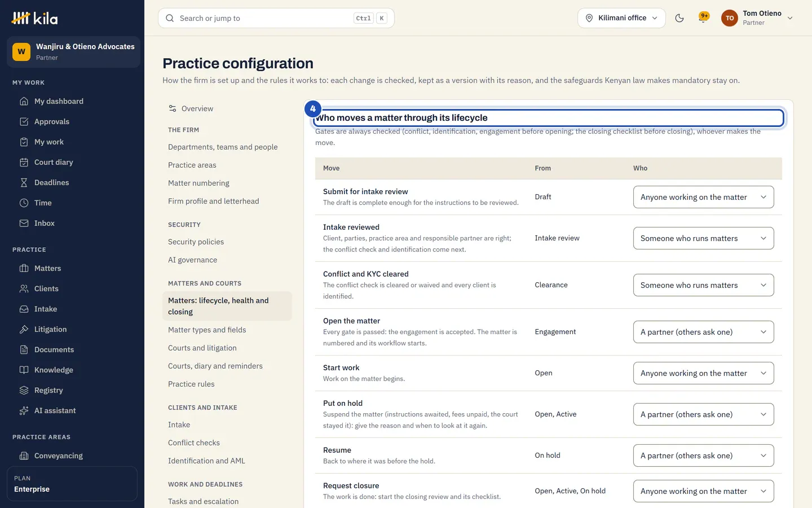The image size is (812, 508).
Task: Launch the AI assistant sparkle icon
Action: [24, 410]
